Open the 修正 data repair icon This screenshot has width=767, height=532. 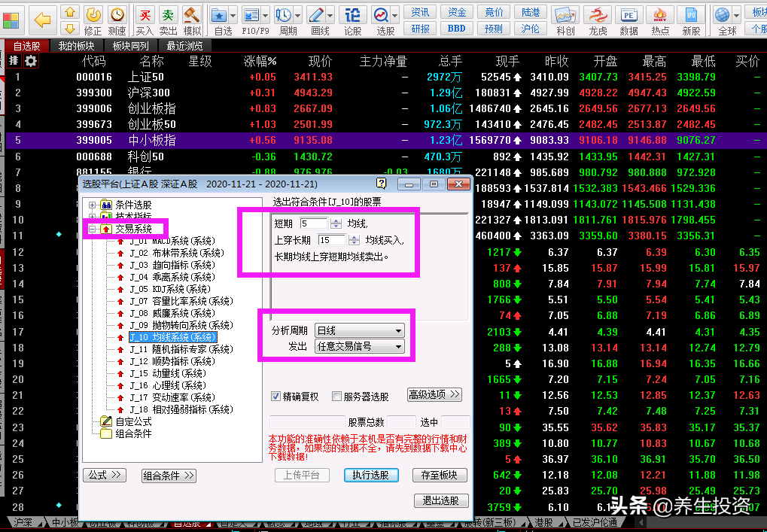[92, 15]
